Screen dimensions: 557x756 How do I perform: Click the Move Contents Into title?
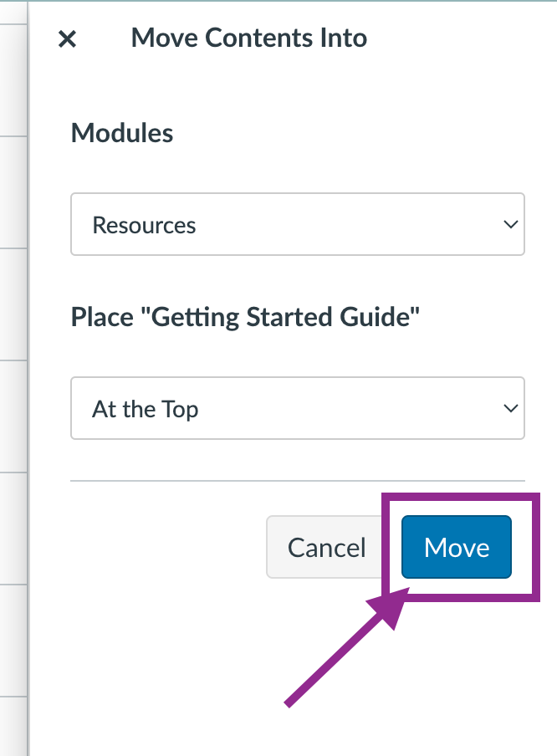click(x=249, y=38)
